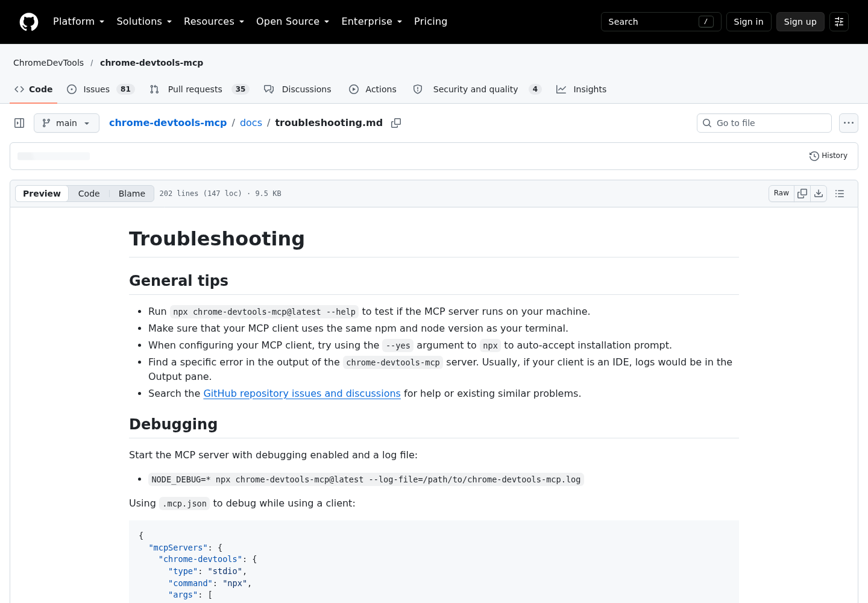Copy raw file contents icon
This screenshot has height=603, width=868.
pyautogui.click(x=802, y=194)
